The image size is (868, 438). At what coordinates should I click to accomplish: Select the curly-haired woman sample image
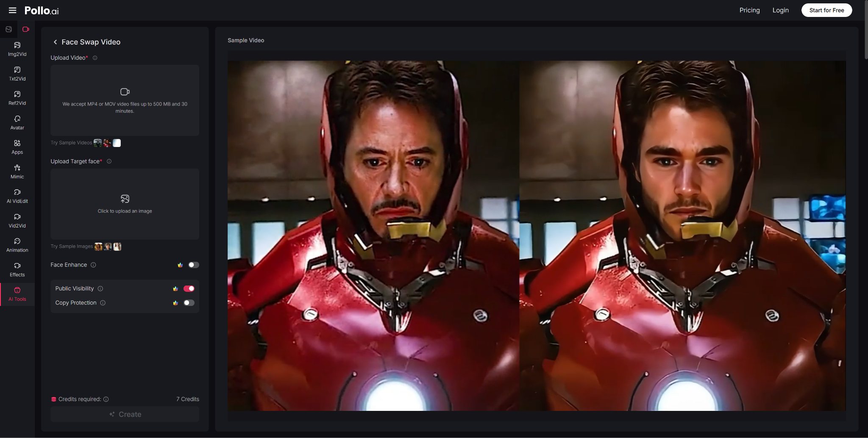[x=98, y=247]
